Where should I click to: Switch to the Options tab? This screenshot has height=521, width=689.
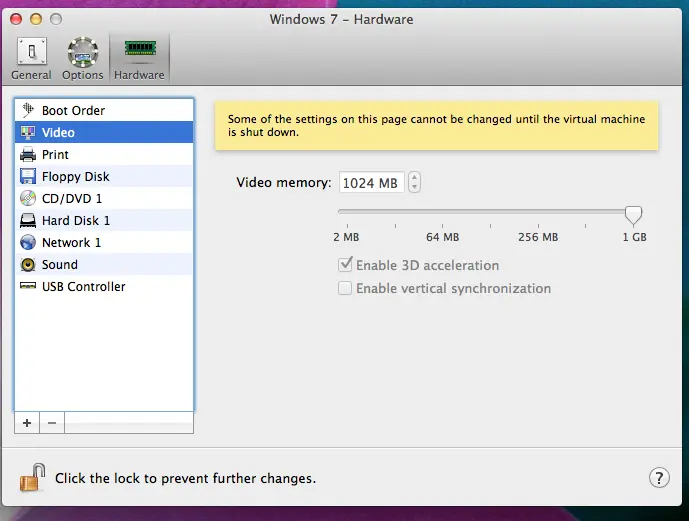click(x=83, y=58)
